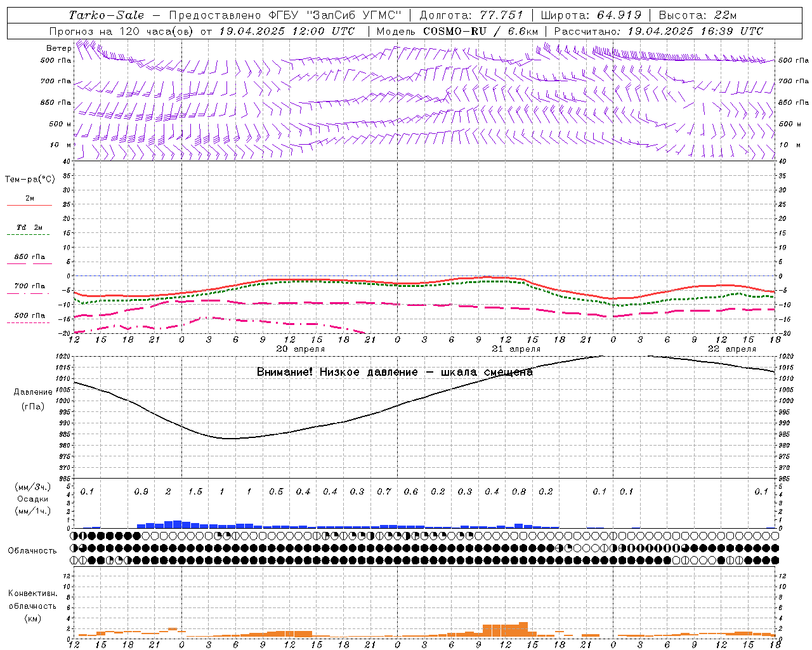The height and width of the screenshot is (650, 812).
Task: Click the 21 апреля date label
Action: pyautogui.click(x=516, y=349)
